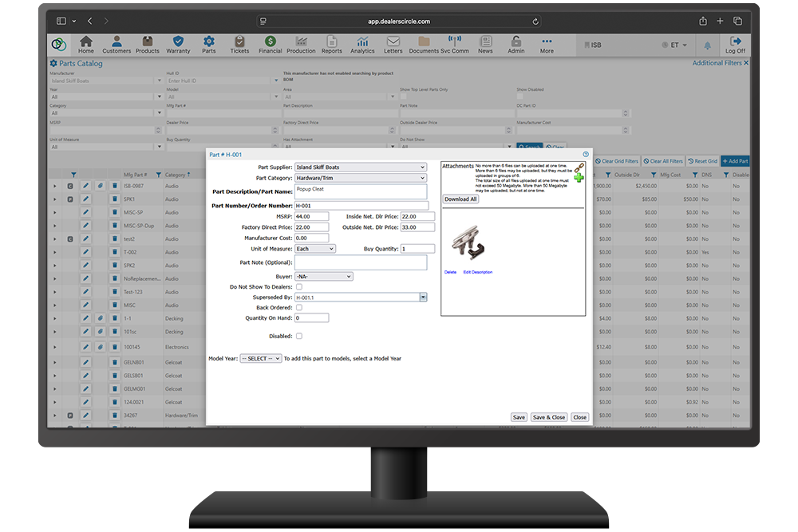This screenshot has height=532, width=798.
Task: Click Clear All Filters button
Action: [x=663, y=161]
